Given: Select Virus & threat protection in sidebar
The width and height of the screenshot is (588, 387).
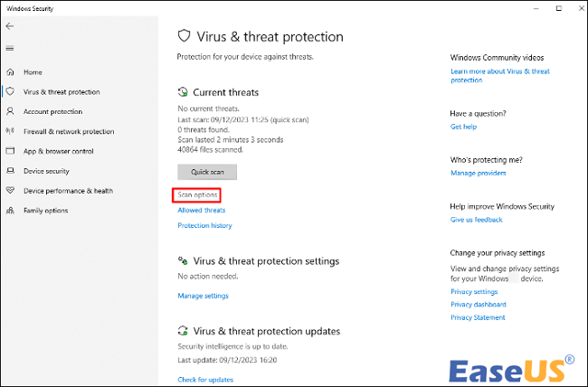Looking at the screenshot, I should click(x=62, y=91).
